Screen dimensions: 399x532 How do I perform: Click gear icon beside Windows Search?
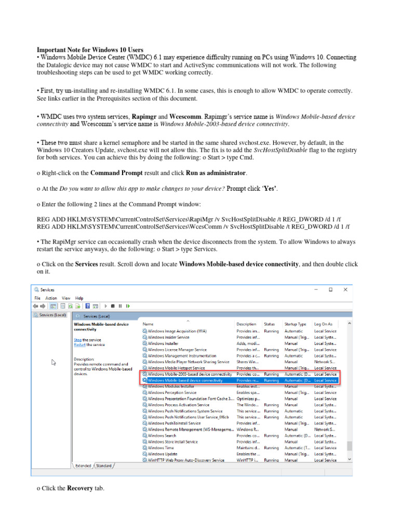145,435
